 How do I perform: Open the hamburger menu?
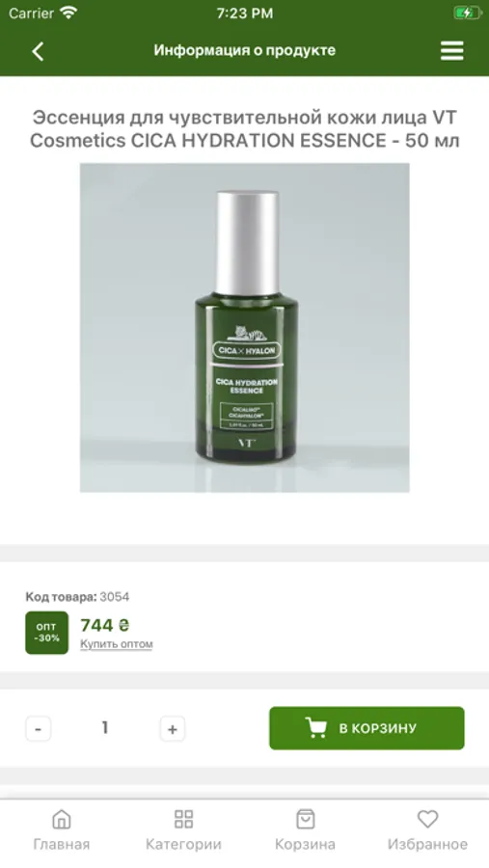452,51
